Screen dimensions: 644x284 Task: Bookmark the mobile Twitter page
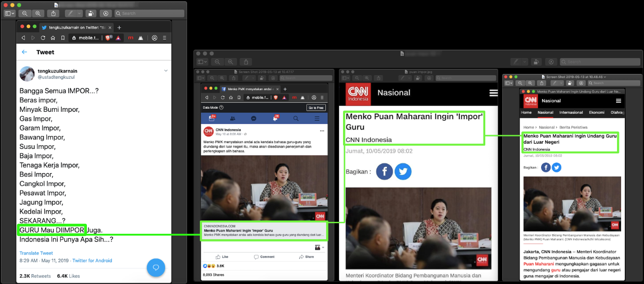click(x=63, y=38)
